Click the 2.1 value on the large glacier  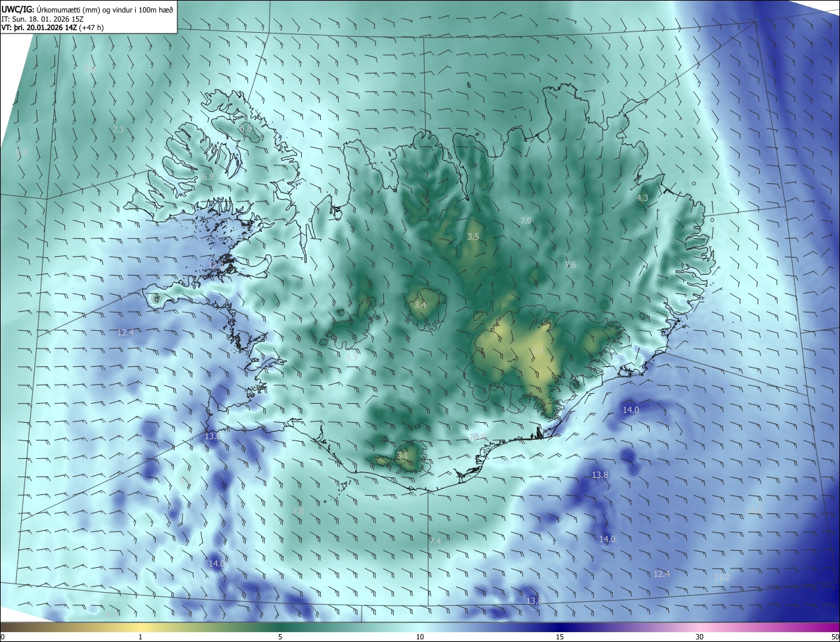537,349
